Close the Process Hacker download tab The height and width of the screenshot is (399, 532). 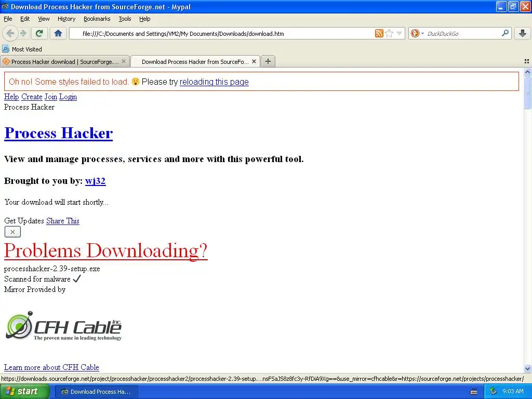point(124,61)
